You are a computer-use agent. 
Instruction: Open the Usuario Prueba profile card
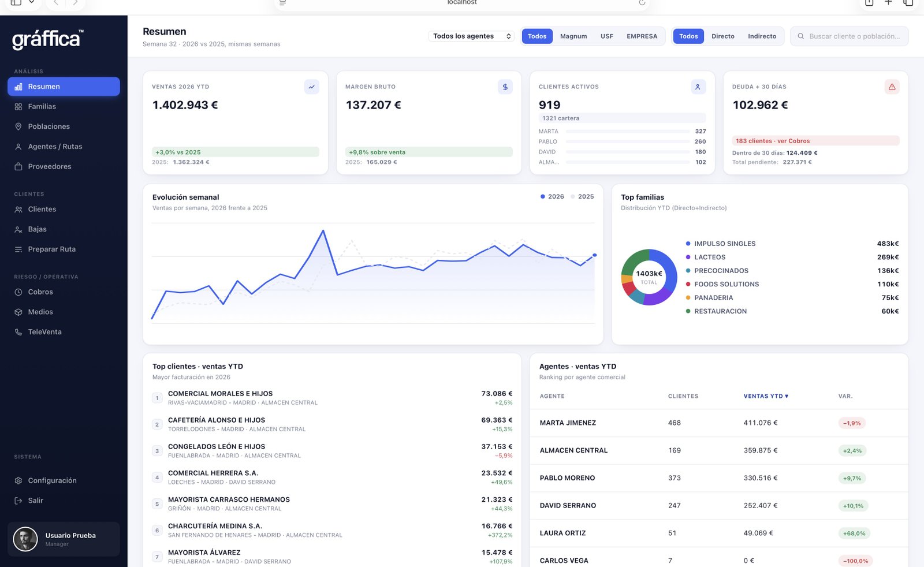click(x=64, y=539)
